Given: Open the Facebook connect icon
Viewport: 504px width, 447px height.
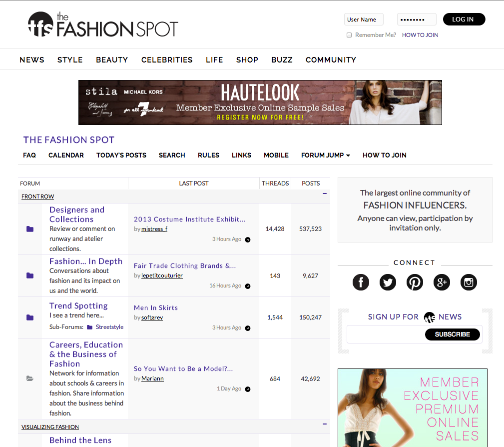Looking at the screenshot, I should click(361, 282).
